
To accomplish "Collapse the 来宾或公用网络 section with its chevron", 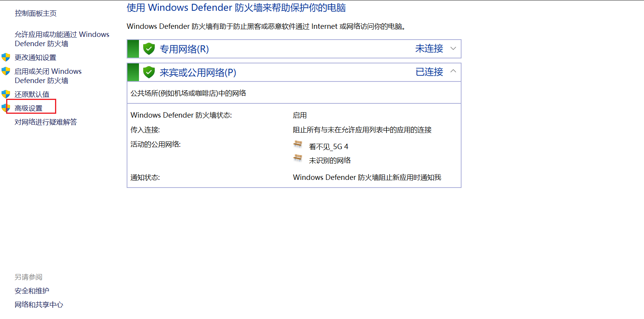I will pyautogui.click(x=453, y=71).
